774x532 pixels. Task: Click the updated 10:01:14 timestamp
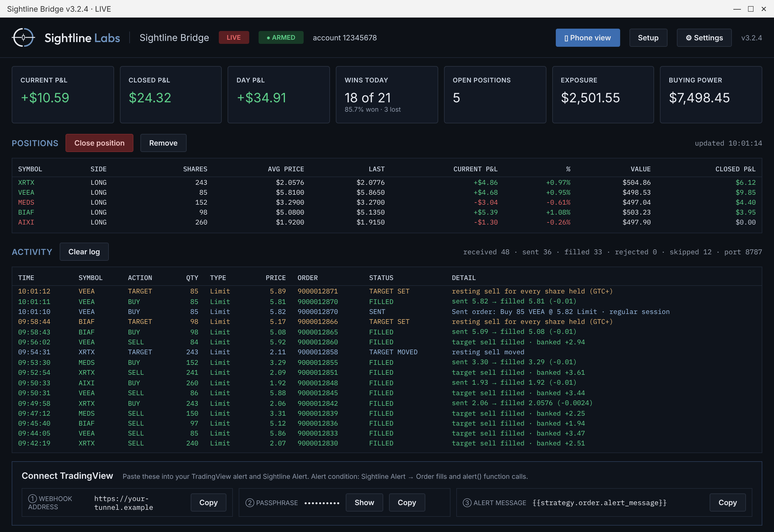coord(728,143)
